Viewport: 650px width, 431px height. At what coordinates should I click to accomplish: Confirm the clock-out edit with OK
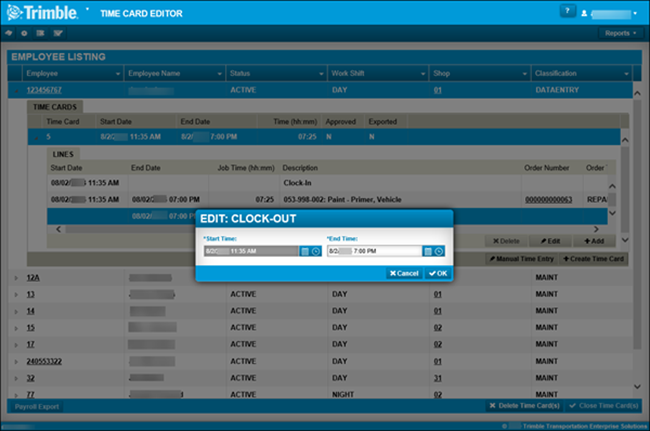coord(437,273)
